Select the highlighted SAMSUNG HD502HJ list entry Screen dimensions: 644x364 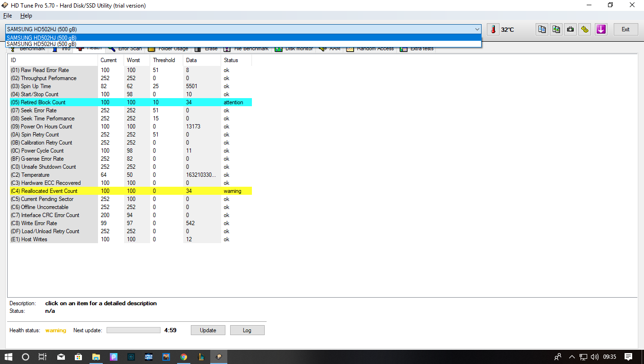pyautogui.click(x=243, y=38)
